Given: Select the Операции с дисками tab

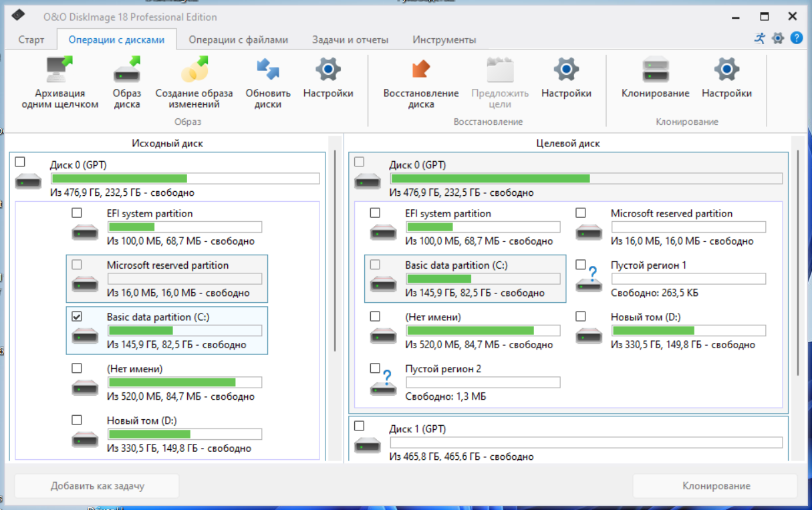Looking at the screenshot, I should coord(116,39).
